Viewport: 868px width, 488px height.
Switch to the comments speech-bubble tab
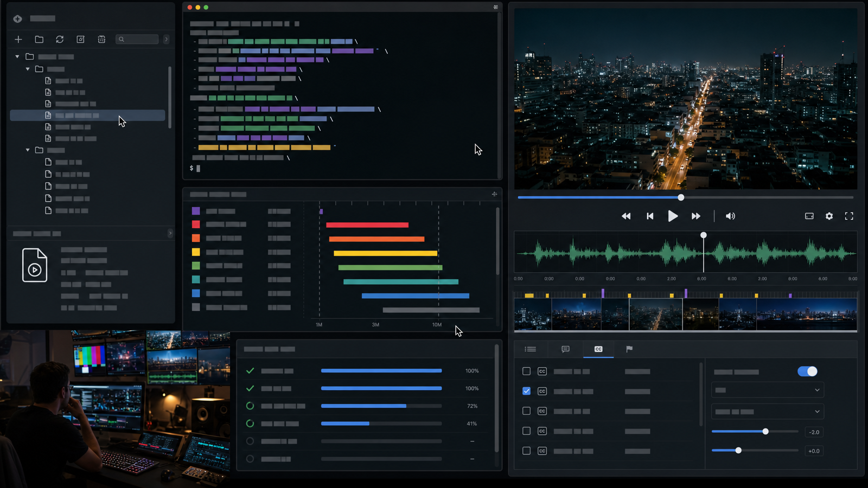[565, 349]
